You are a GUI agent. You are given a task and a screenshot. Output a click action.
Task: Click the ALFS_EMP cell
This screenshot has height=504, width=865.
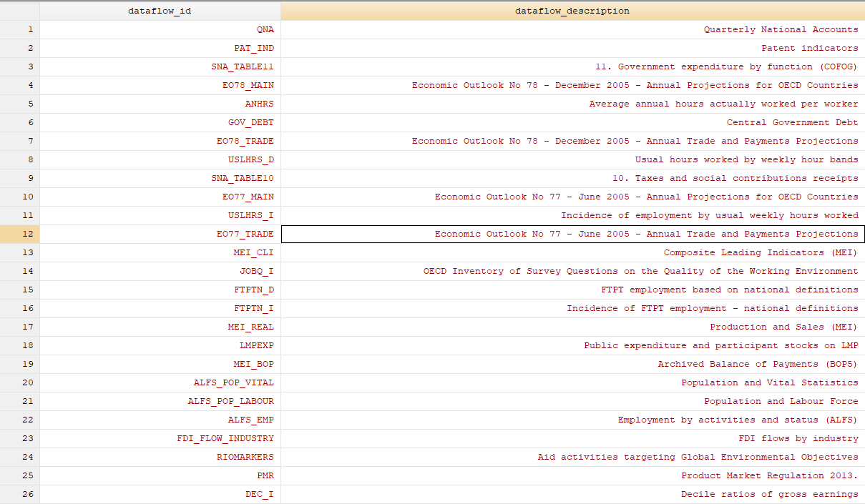pyautogui.click(x=160, y=420)
